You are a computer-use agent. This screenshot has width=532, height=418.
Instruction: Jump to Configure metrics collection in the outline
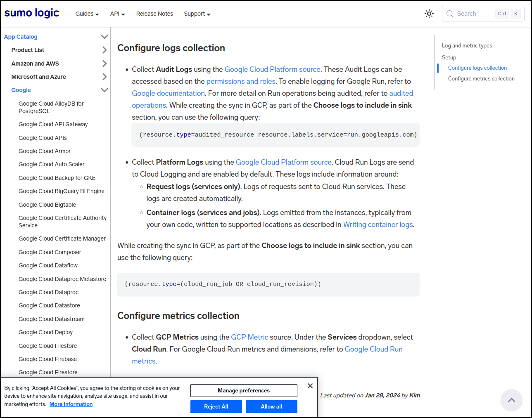(x=481, y=78)
